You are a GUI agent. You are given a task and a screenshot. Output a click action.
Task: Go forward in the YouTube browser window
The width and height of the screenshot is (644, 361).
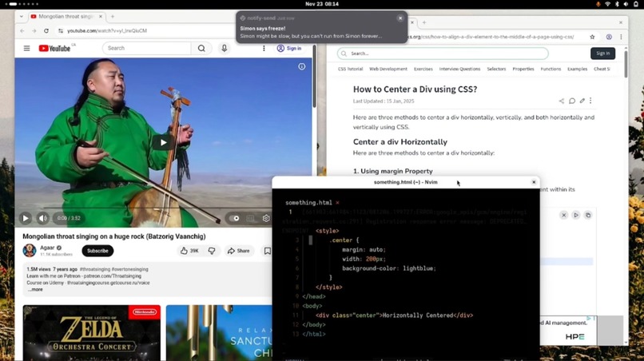[x=34, y=31]
